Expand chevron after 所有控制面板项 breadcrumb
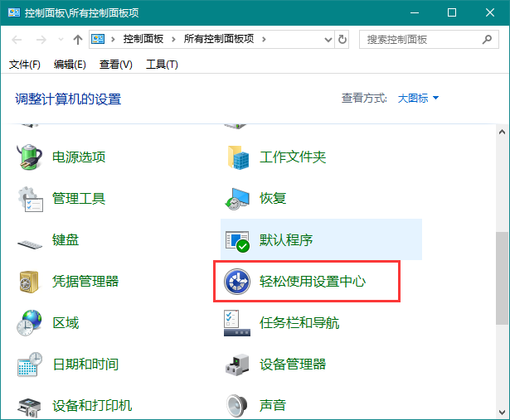The image size is (510, 420). tap(264, 39)
